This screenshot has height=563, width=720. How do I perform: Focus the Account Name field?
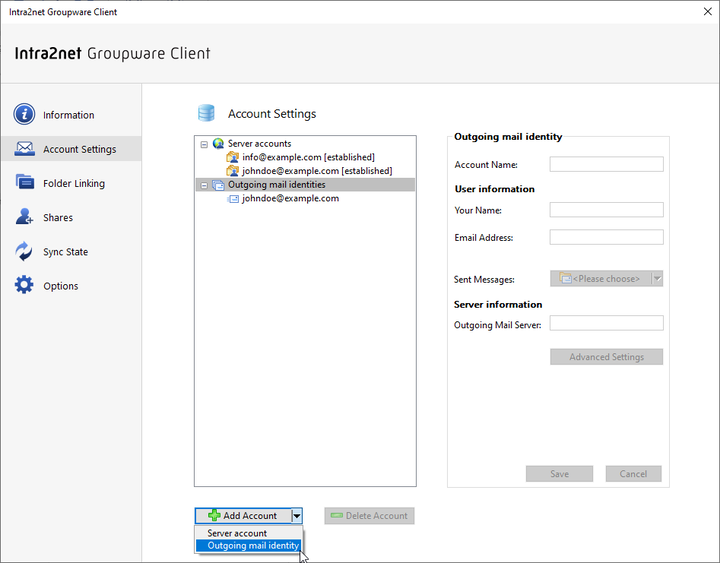pyautogui.click(x=606, y=164)
